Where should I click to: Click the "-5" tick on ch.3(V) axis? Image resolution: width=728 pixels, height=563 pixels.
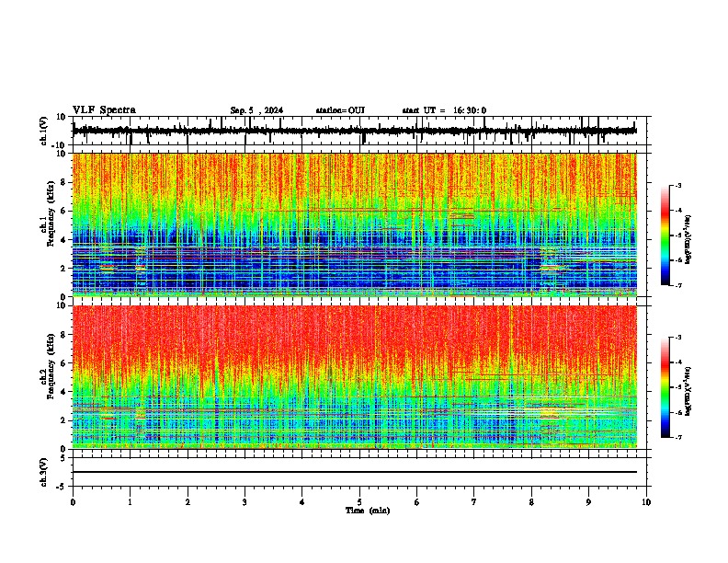tap(62, 487)
